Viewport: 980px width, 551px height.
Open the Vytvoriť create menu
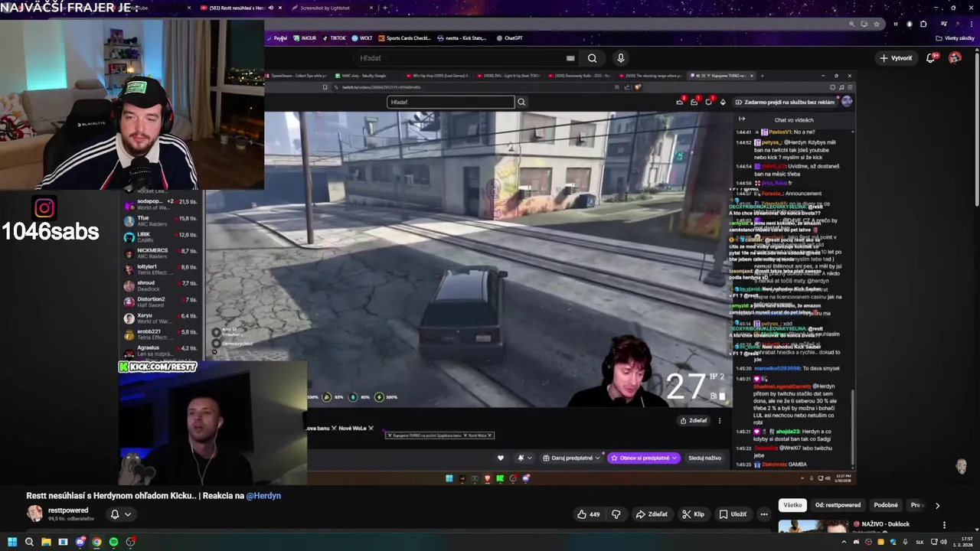pos(896,58)
